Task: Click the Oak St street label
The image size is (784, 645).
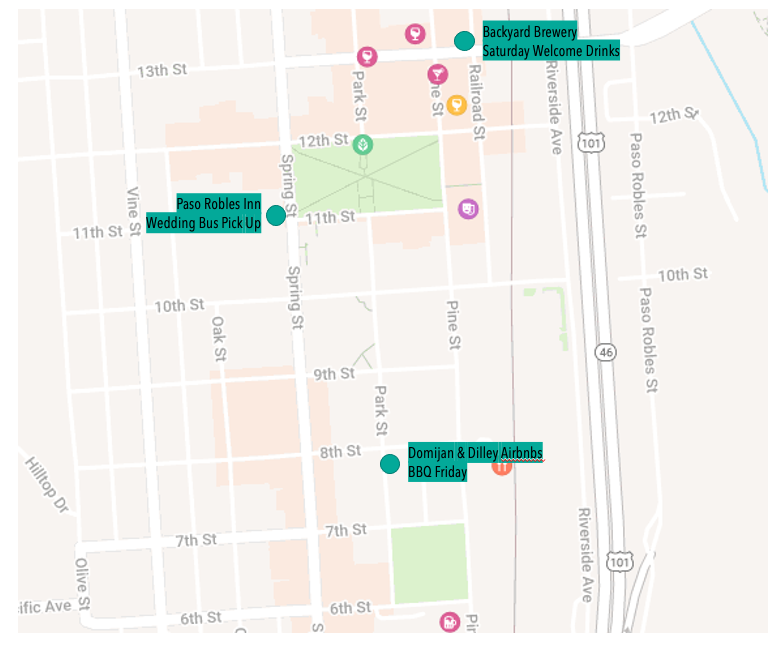Action: tap(217, 339)
